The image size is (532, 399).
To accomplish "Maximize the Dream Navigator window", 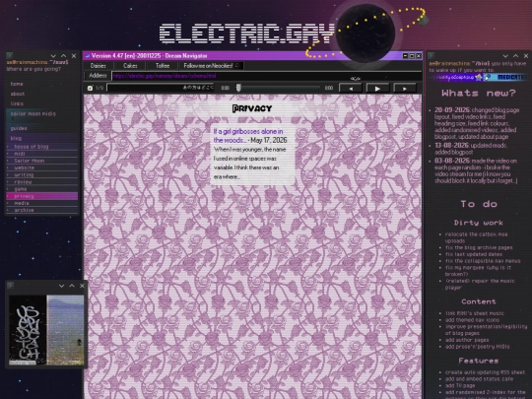I will [x=412, y=55].
